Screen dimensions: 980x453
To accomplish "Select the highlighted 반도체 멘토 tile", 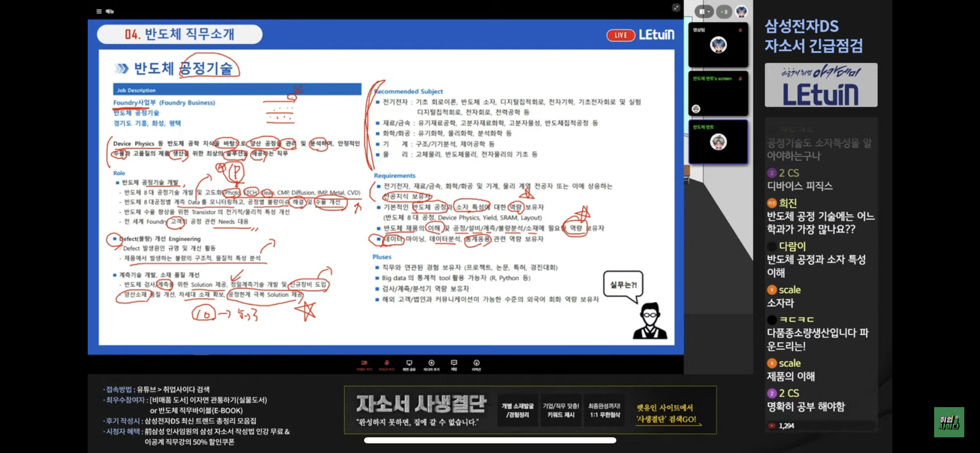I will coord(718,142).
